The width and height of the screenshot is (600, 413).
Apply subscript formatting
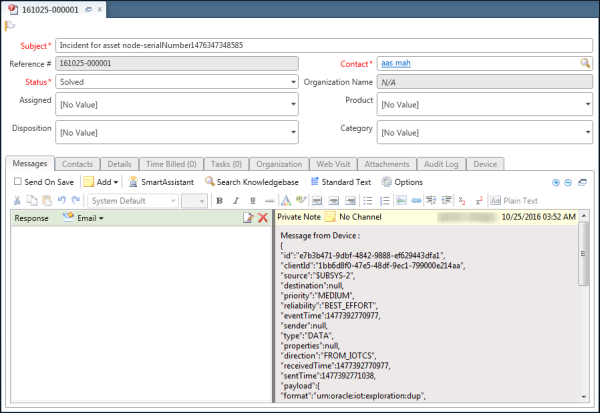[x=462, y=201]
